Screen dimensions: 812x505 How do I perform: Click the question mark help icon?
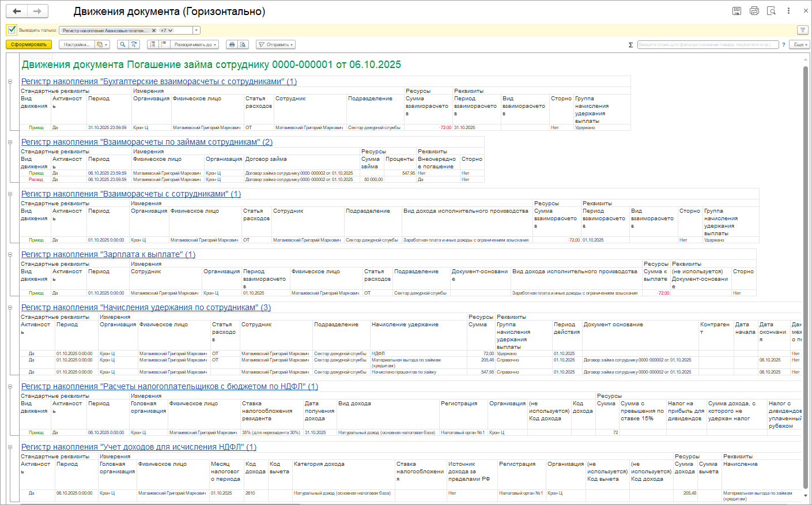pyautogui.click(x=784, y=44)
